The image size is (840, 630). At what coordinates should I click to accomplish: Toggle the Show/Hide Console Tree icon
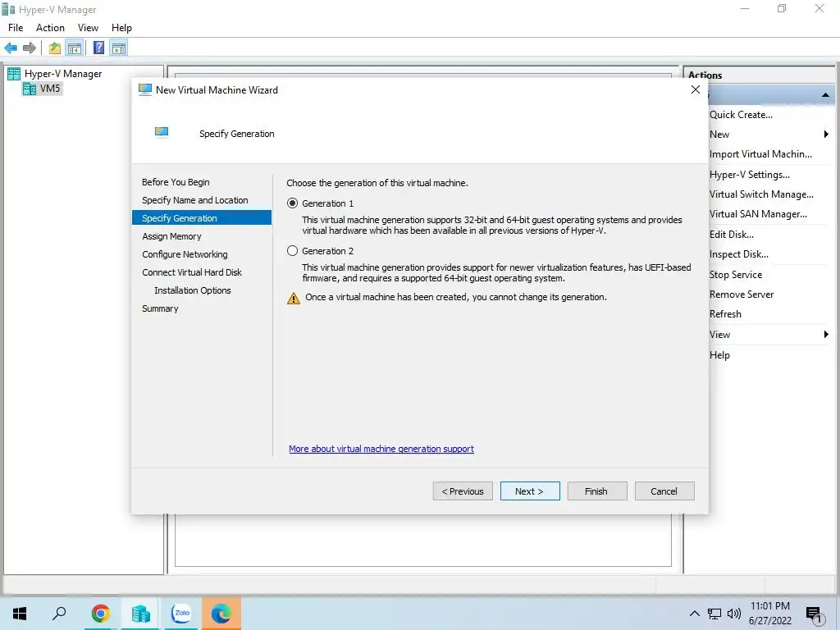(75, 48)
